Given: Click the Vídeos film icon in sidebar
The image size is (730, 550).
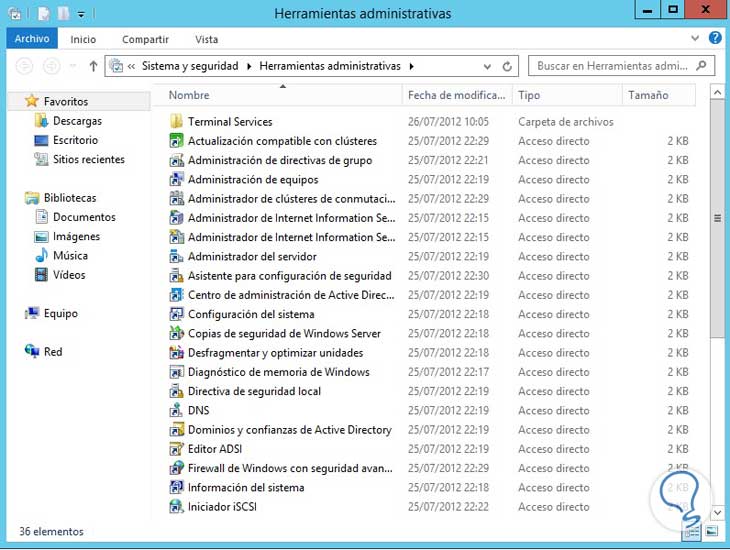Looking at the screenshot, I should coord(41,275).
